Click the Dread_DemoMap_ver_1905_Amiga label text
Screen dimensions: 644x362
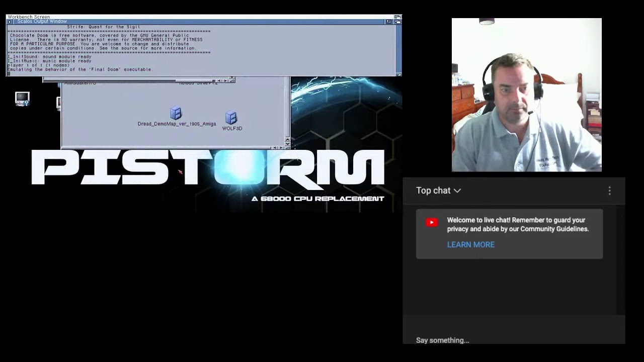(177, 124)
